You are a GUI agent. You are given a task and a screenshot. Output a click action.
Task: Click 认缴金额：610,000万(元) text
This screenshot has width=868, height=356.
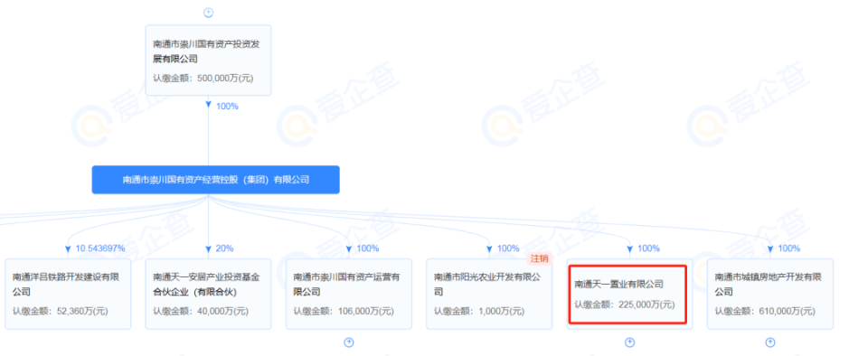(765, 311)
